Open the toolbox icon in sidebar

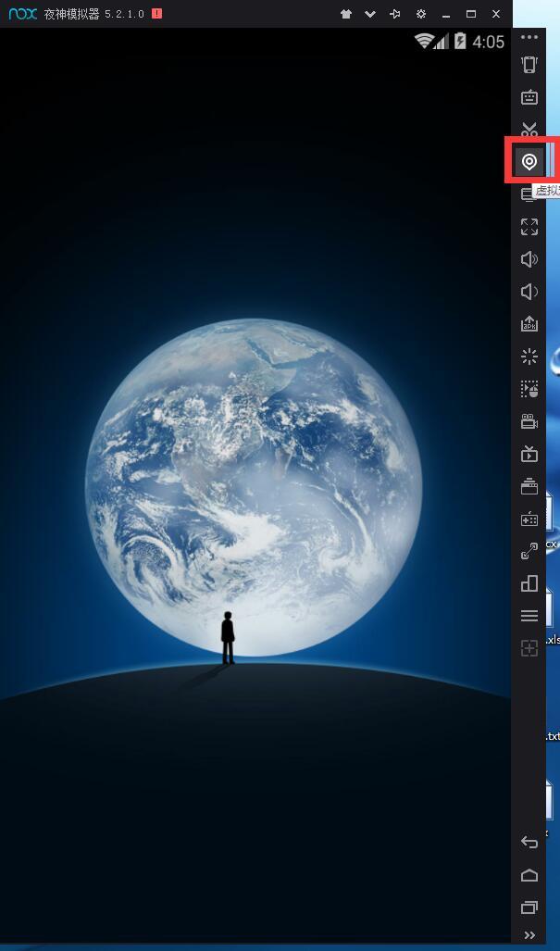point(529,486)
